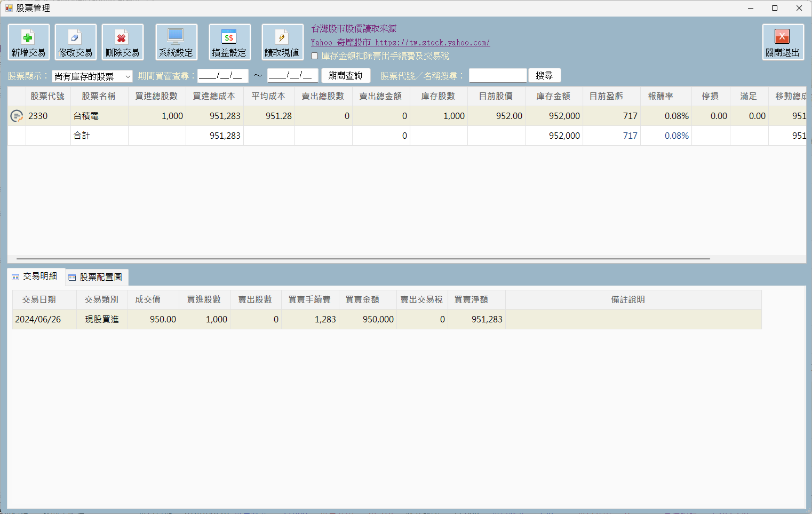Click the blue 717 total profit cell
The image size is (812, 514).
[611, 136]
